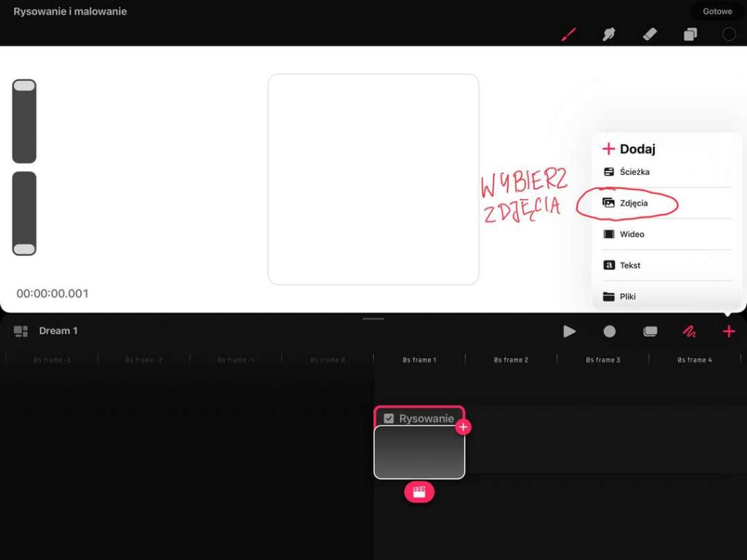Grab the timeline panel resize handle
Image resolution: width=747 pixels, height=560 pixels.
tap(373, 319)
